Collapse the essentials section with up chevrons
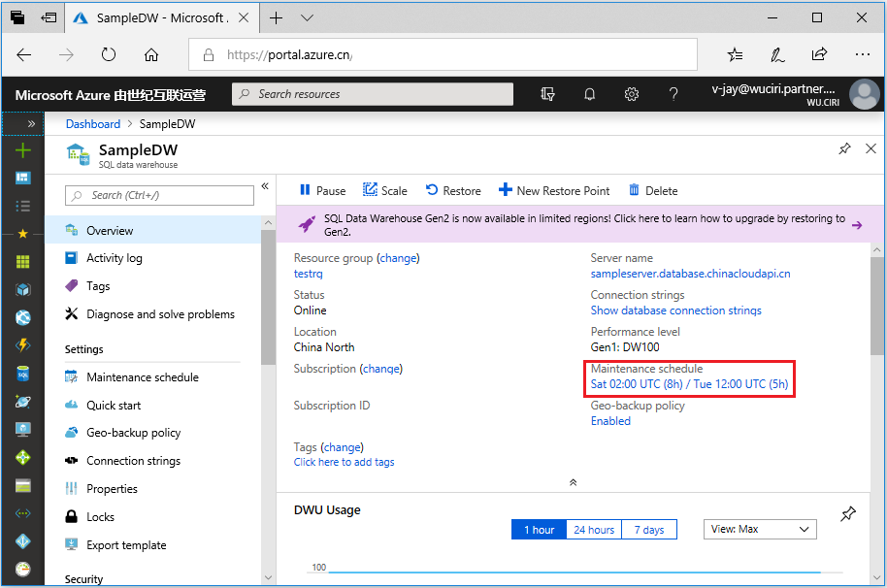The height and width of the screenshot is (588, 887). (x=573, y=482)
